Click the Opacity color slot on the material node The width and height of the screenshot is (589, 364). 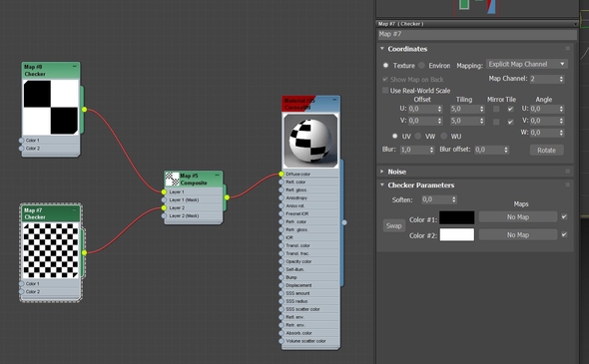[310, 261]
